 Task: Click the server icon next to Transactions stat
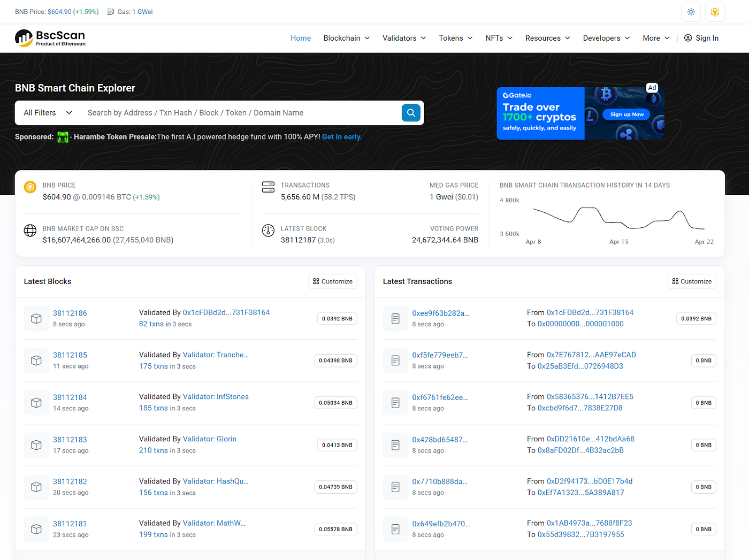tap(268, 187)
